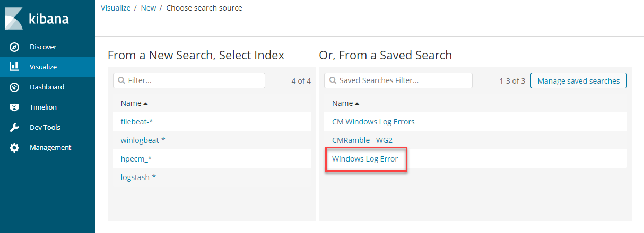Open the Visualize menu item
Screen dimensions: 644x233
[x=48, y=67]
